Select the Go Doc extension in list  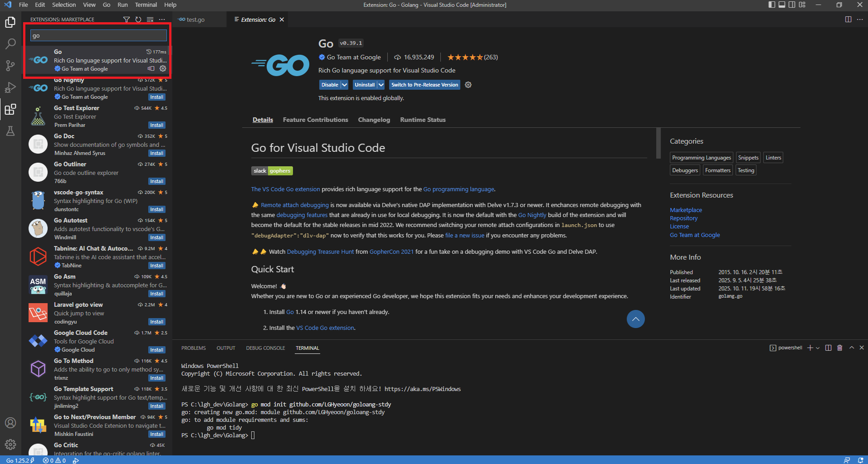(x=98, y=145)
